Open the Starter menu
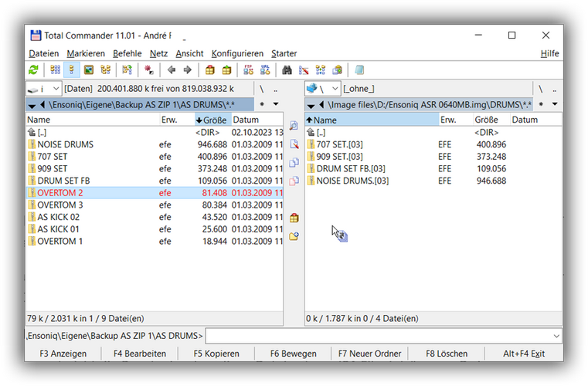Screen dimensions: 588x386 (x=284, y=53)
